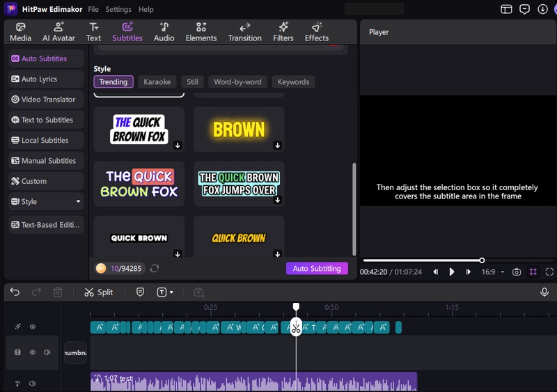Select Auto Subtitles in sidebar
The width and height of the screenshot is (557, 392).
point(46,58)
